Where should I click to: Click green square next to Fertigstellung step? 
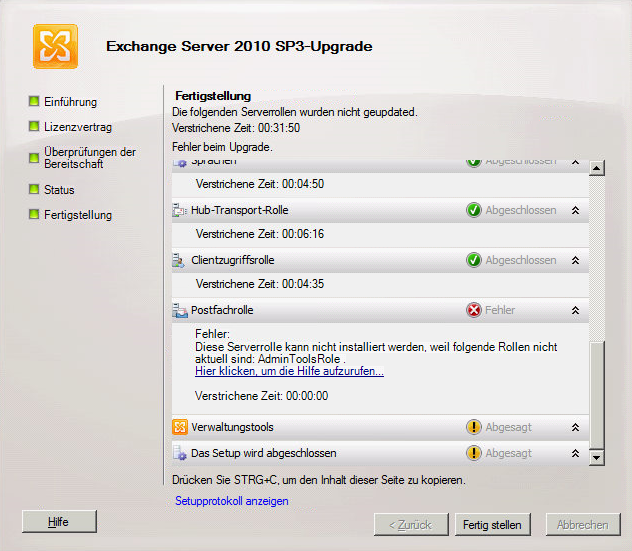34,214
